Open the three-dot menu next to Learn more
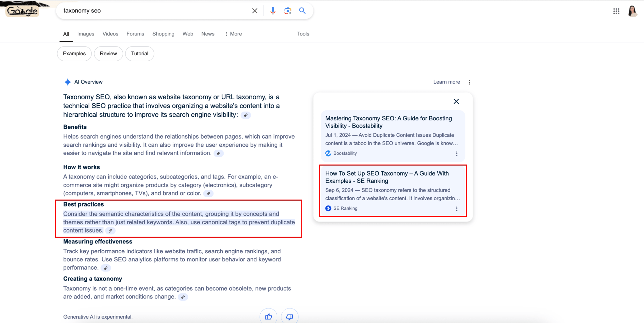This screenshot has height=323, width=644. (469, 82)
